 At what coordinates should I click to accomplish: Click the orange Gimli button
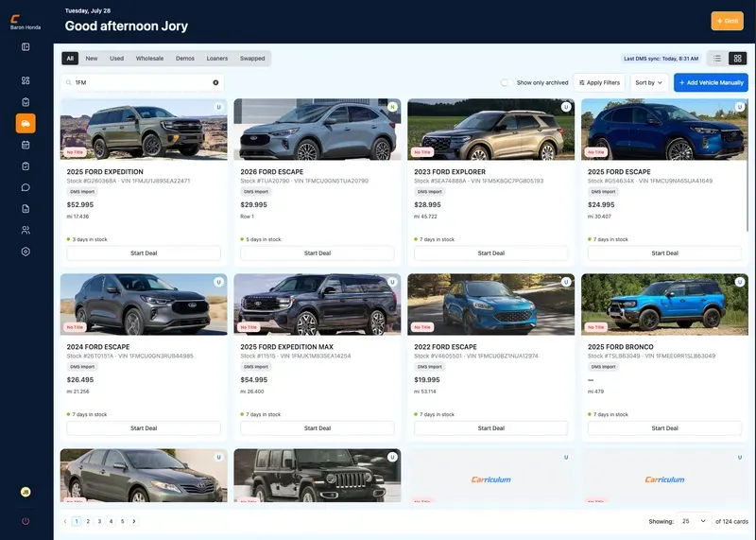tap(727, 21)
